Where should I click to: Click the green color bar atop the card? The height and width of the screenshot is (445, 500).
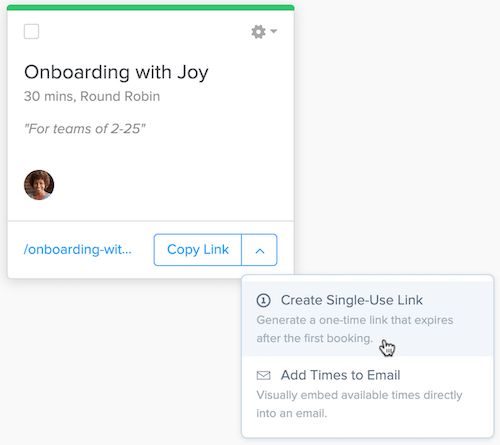150,7
